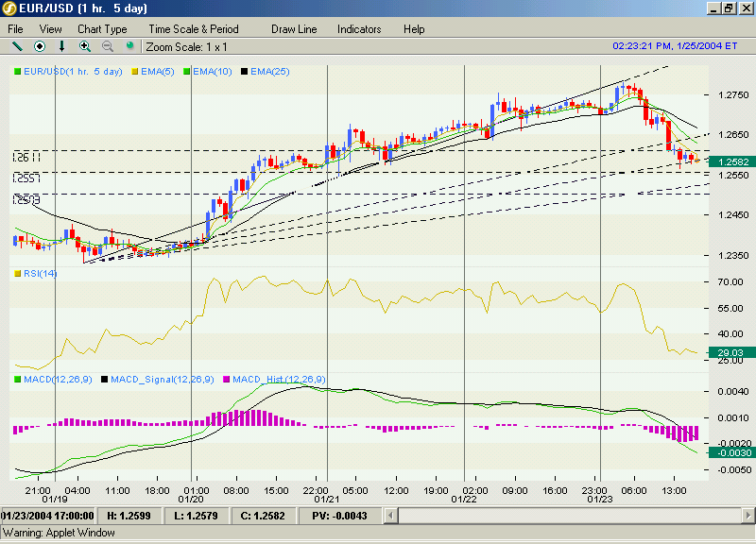
Task: Minimize the EUR/USD chart window
Action: pos(714,8)
